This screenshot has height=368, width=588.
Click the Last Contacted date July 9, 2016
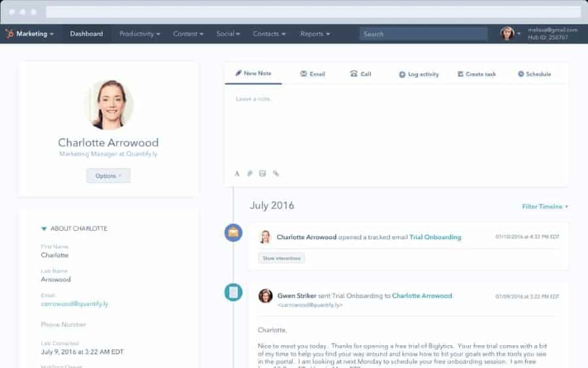[x=82, y=352]
